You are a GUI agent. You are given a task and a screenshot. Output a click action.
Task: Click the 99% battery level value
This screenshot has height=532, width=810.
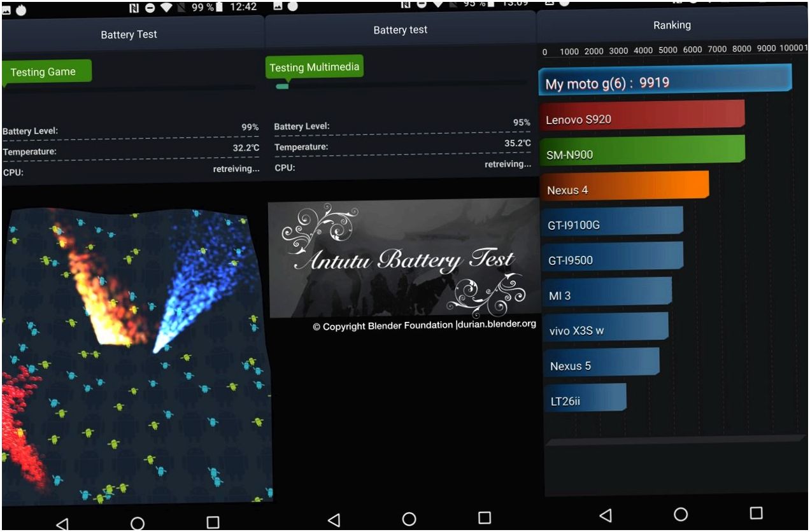250,127
